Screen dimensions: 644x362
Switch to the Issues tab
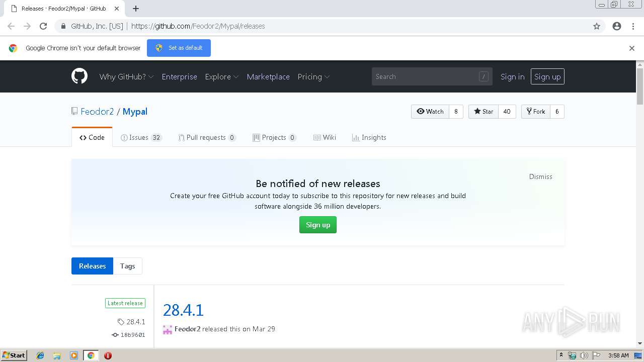click(141, 137)
